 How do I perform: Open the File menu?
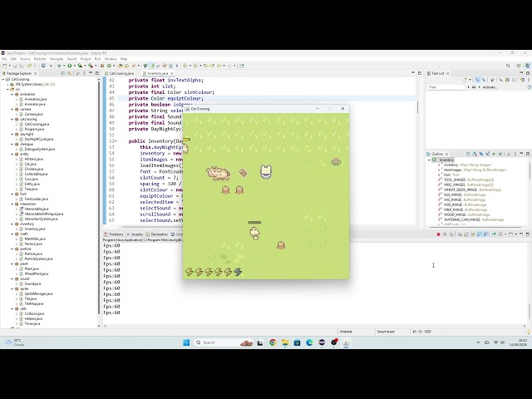4,59
